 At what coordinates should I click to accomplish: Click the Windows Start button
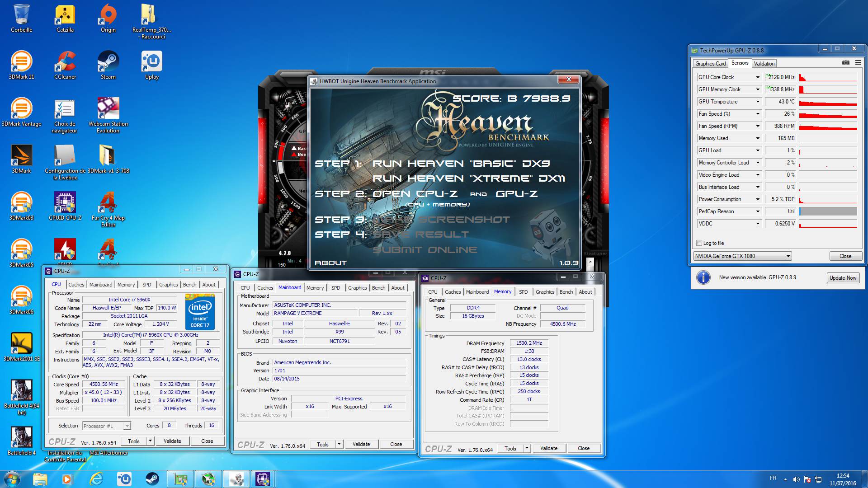pyautogui.click(x=12, y=479)
